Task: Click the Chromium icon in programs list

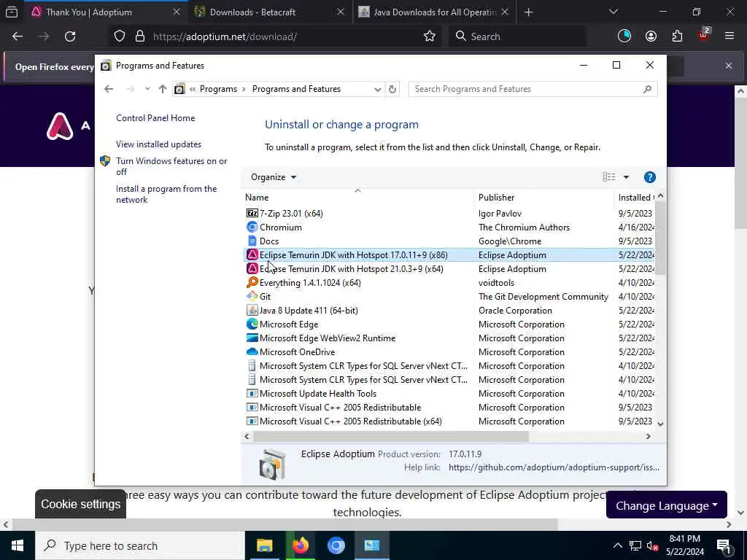Action: [252, 227]
